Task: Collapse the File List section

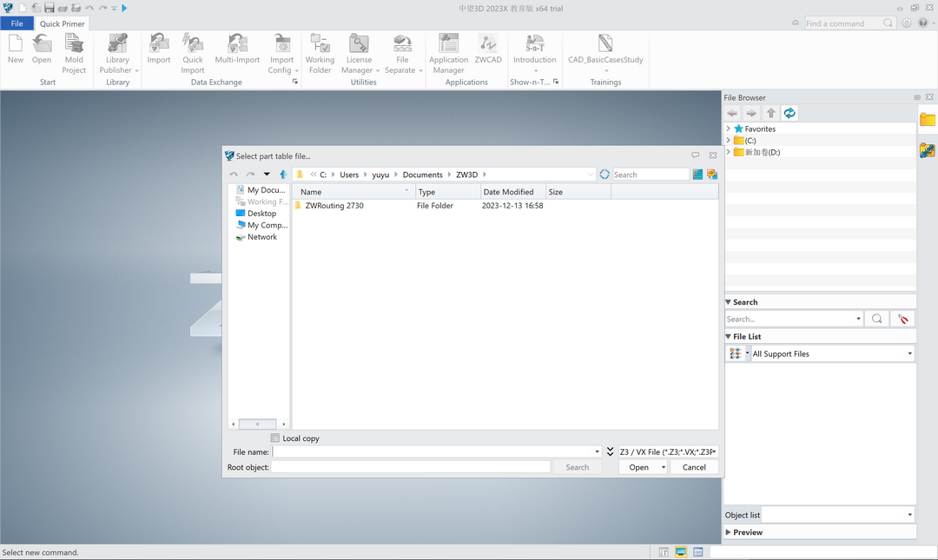Action: pos(729,337)
